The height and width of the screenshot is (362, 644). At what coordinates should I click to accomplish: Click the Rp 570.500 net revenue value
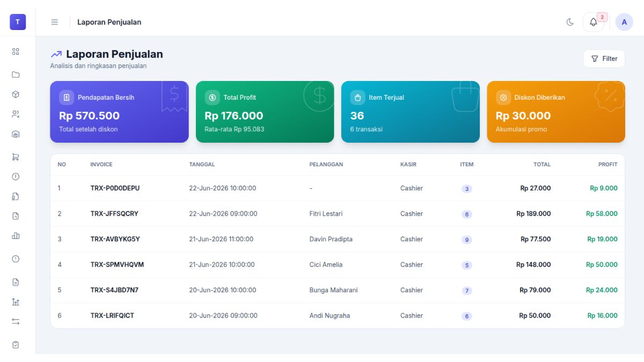[89, 115]
